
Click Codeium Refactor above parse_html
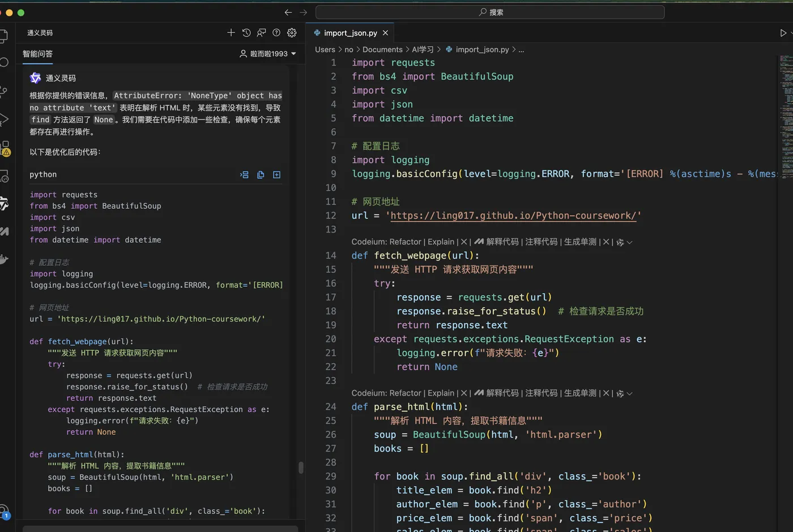pyautogui.click(x=405, y=393)
